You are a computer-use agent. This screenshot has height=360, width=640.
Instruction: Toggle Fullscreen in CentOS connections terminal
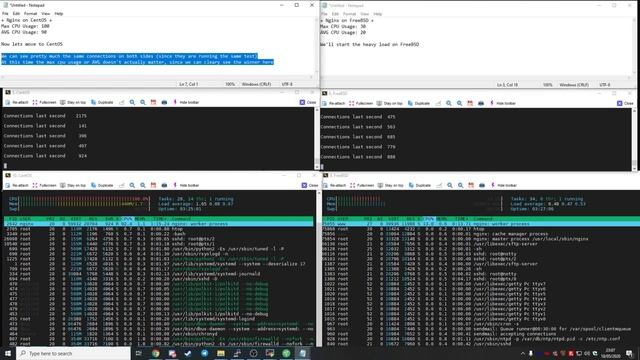pos(44,102)
